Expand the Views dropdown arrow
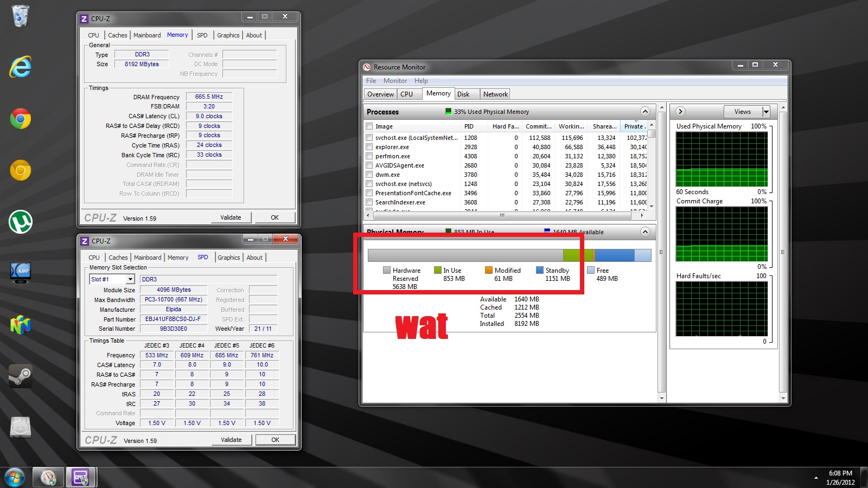Image resolution: width=868 pixels, height=488 pixels. (766, 112)
